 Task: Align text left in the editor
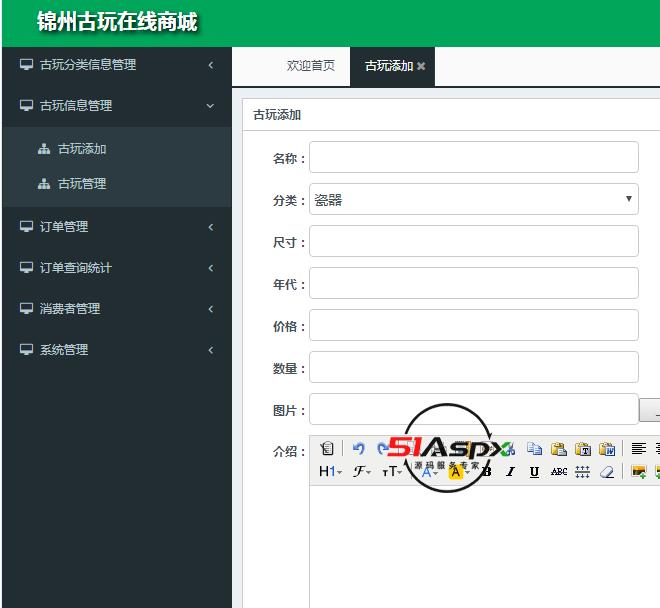[x=639, y=448]
